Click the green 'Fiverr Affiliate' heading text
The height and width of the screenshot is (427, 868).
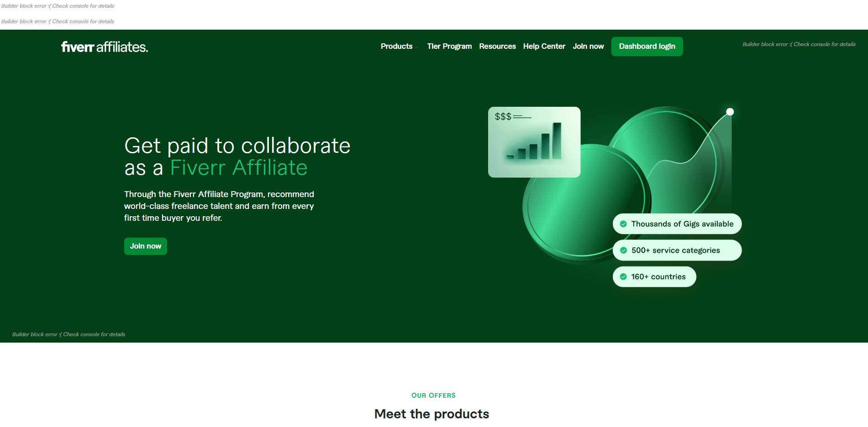pos(239,168)
